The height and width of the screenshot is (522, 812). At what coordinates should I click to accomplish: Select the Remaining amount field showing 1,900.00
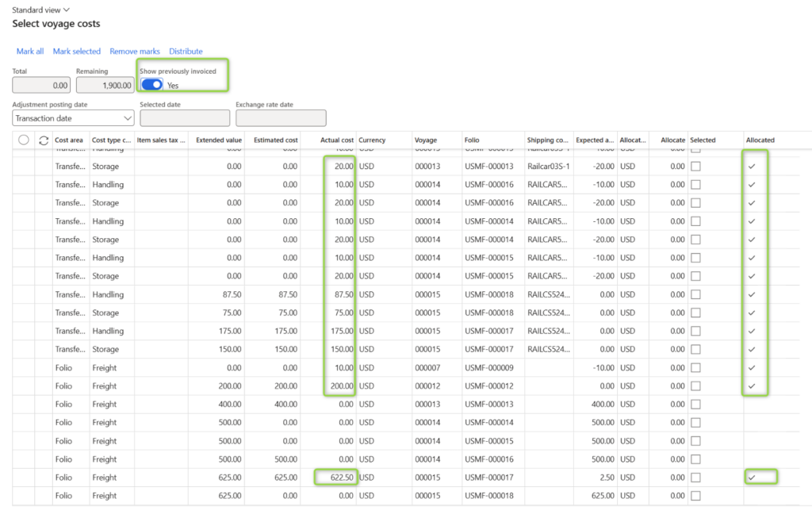click(x=105, y=85)
